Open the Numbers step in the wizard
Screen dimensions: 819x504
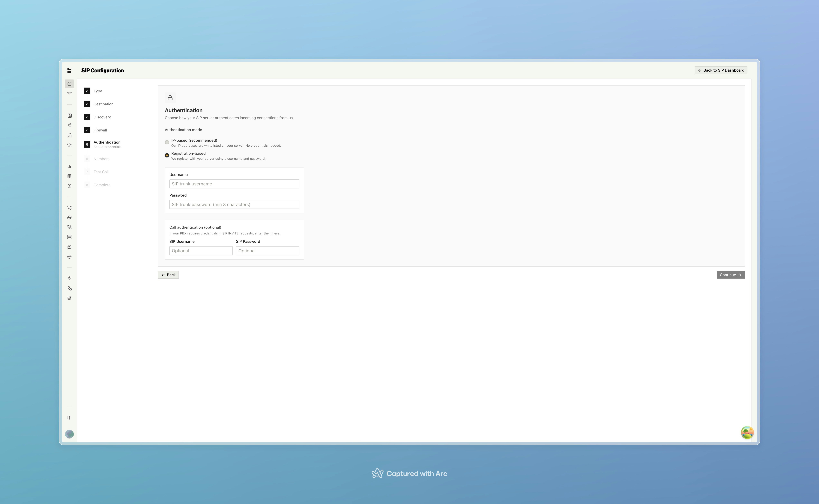(101, 159)
